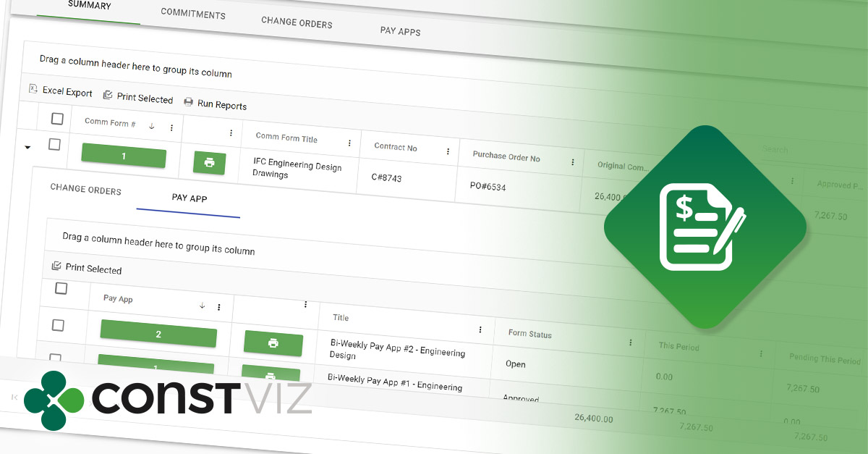
Task: Click the print icon on Pay App #2 row
Action: (273, 344)
